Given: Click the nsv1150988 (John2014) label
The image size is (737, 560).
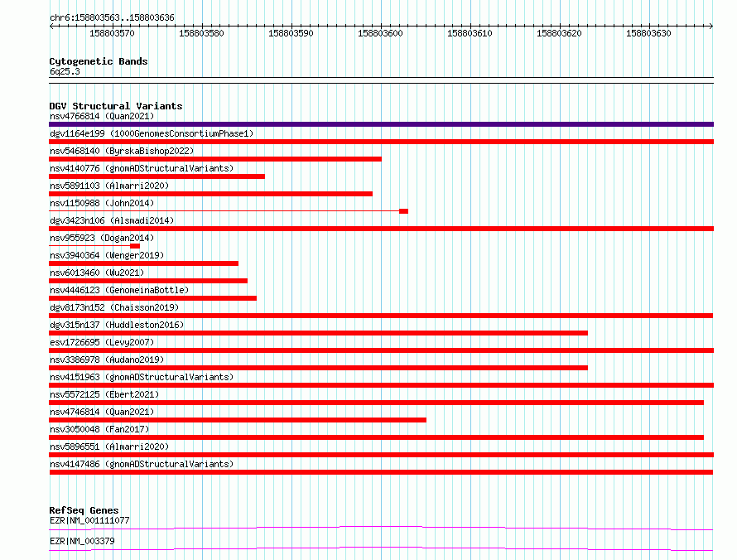Looking at the screenshot, I should coord(102,203).
